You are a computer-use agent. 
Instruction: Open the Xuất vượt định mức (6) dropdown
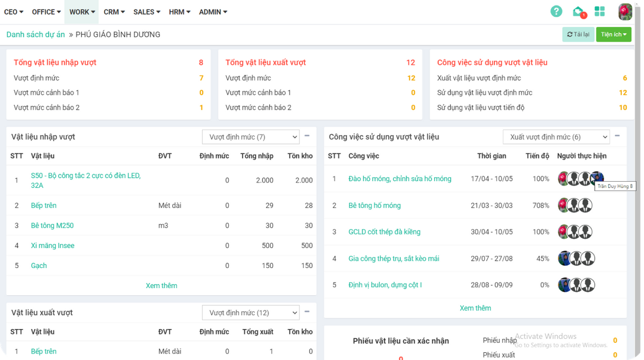pos(555,137)
